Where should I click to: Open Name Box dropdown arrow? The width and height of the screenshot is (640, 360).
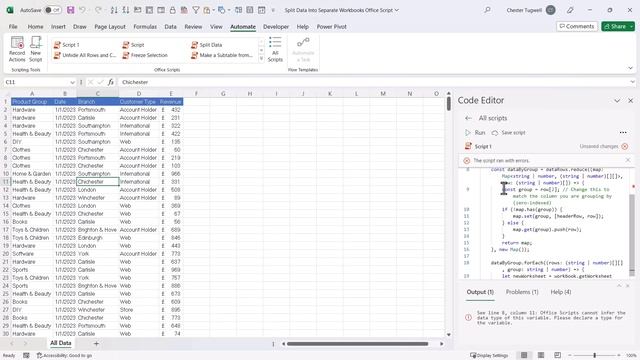click(72, 82)
